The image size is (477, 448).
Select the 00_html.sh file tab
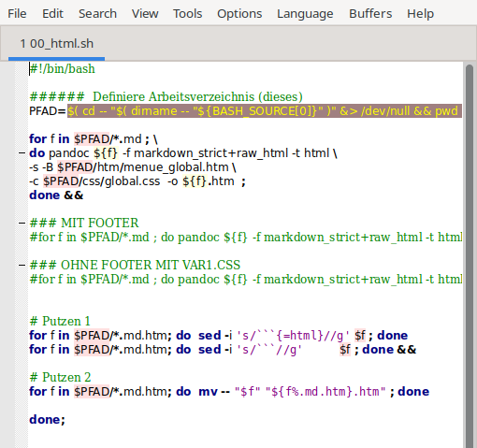(56, 44)
